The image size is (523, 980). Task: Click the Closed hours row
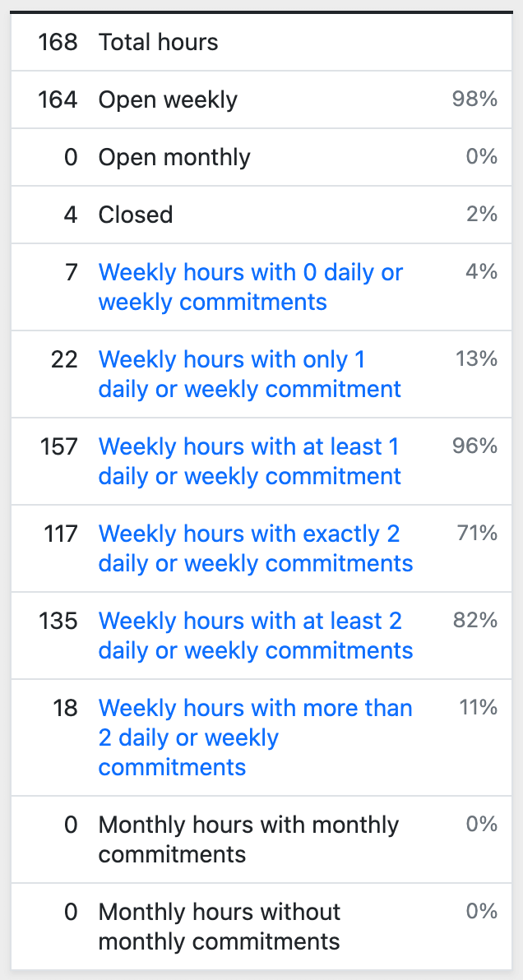135,215
